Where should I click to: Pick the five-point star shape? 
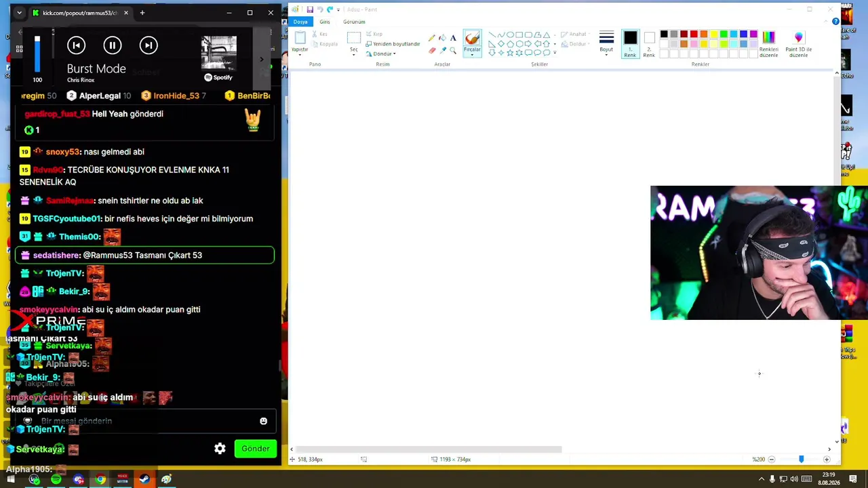510,52
